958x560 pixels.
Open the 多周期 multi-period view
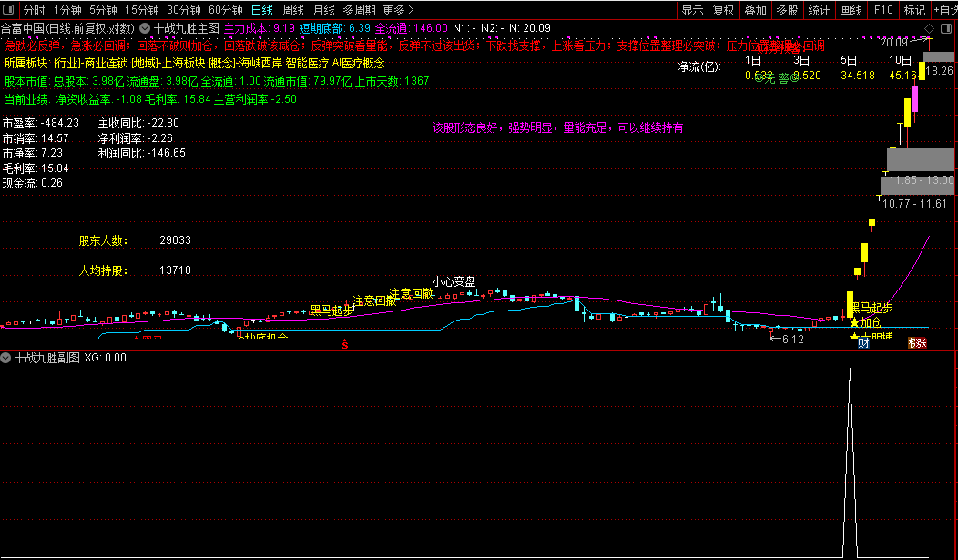click(359, 10)
